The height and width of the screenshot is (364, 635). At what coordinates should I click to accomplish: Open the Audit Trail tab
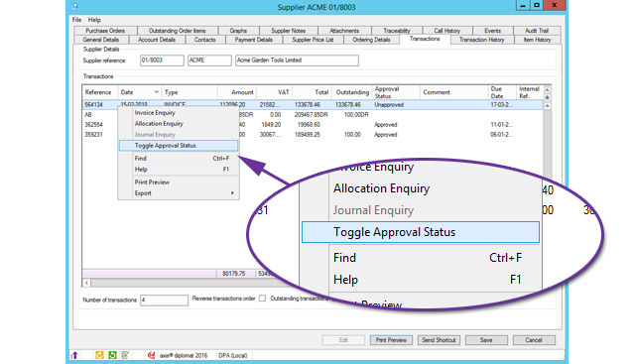[537, 31]
